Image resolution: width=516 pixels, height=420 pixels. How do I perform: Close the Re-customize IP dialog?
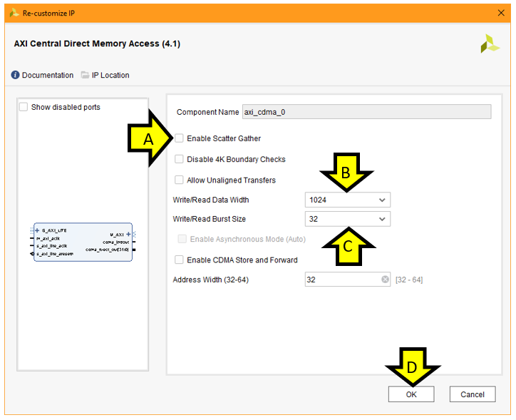[500, 13]
